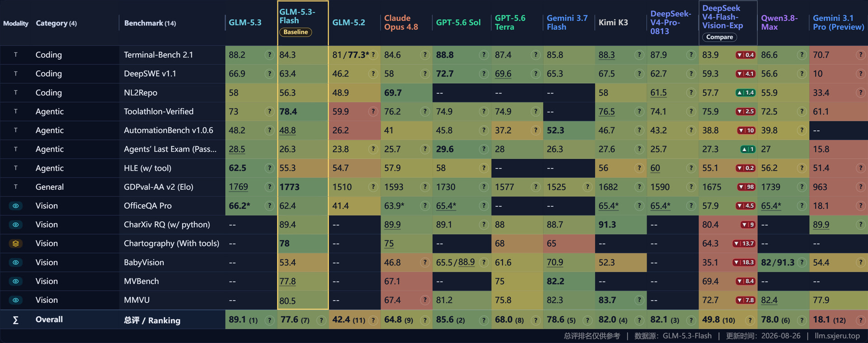
Task: Click the red Gemini 3.1 Pro 18.1 overall cell
Action: [x=838, y=320]
